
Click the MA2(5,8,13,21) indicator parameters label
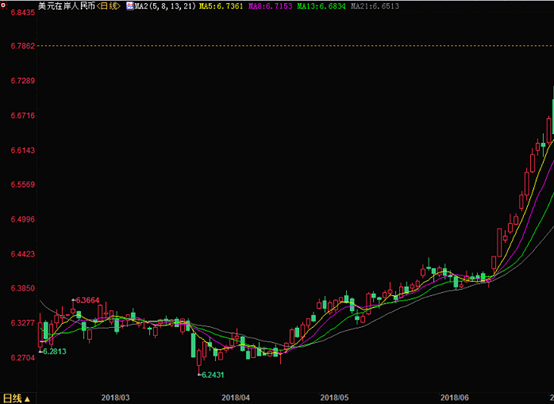point(165,6)
